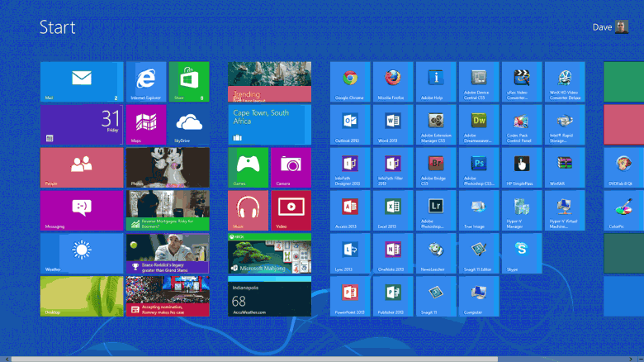Open the Calendar tile showing 31 Friday
Viewport: 644px width, 362px height.
coord(82,125)
